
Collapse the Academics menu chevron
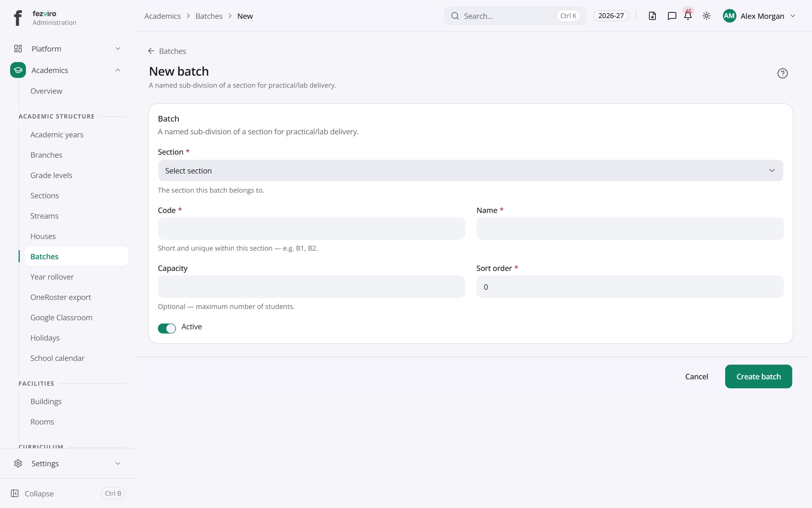click(x=118, y=70)
